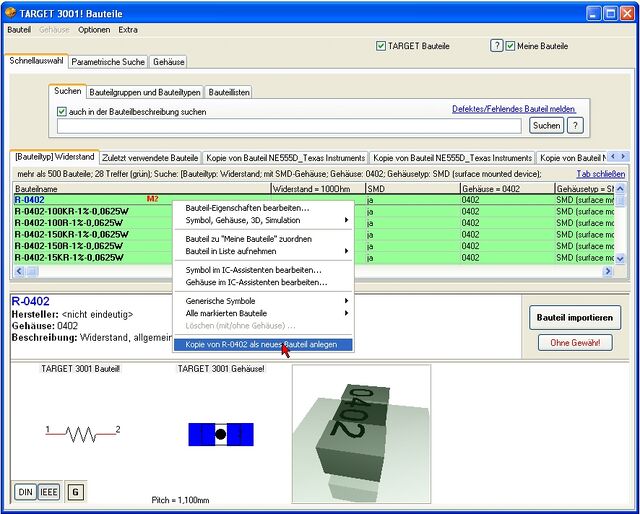640x514 pixels.
Task: Click the TARGET 3001 title bar app icon
Action: coord(11,13)
